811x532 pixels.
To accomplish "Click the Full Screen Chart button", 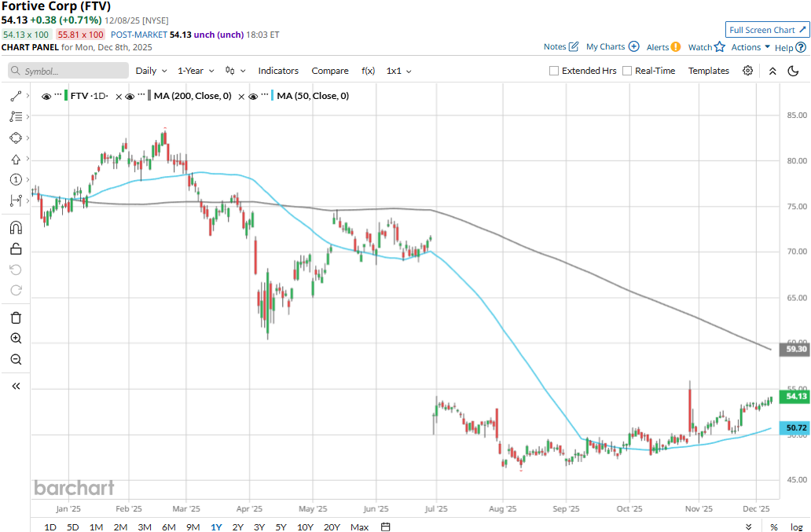I will [767, 30].
